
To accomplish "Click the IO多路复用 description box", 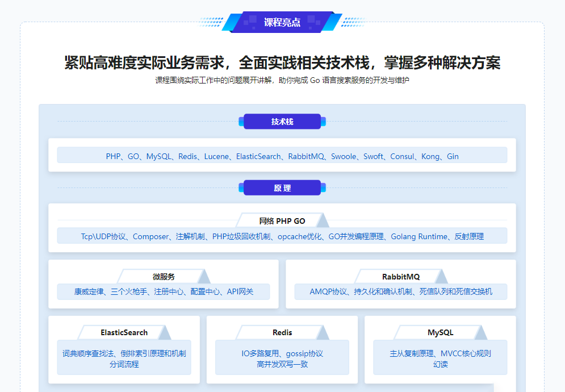I will [282, 358].
